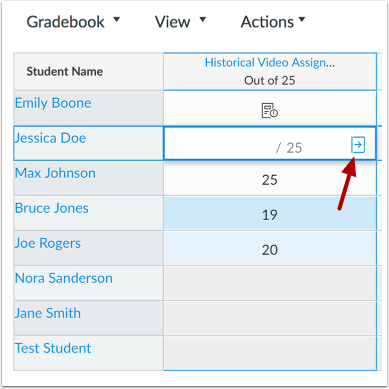Open the Actions dropdown menu
389x389 pixels.
click(273, 22)
